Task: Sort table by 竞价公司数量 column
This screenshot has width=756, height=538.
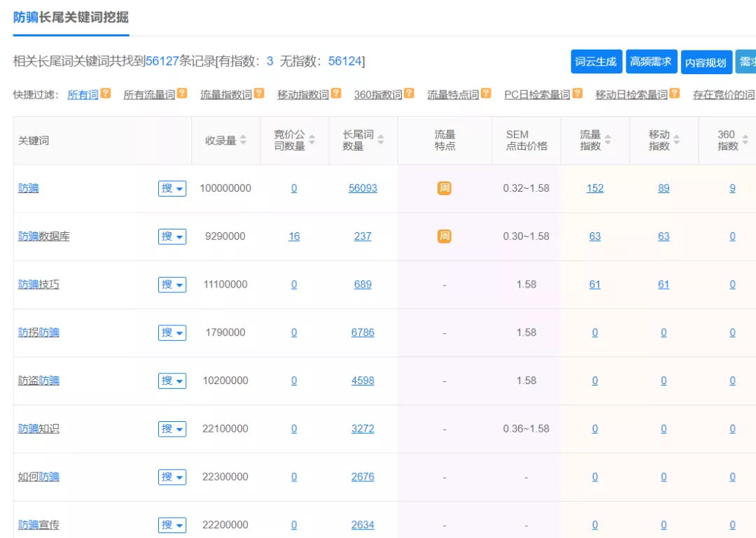Action: [x=312, y=140]
